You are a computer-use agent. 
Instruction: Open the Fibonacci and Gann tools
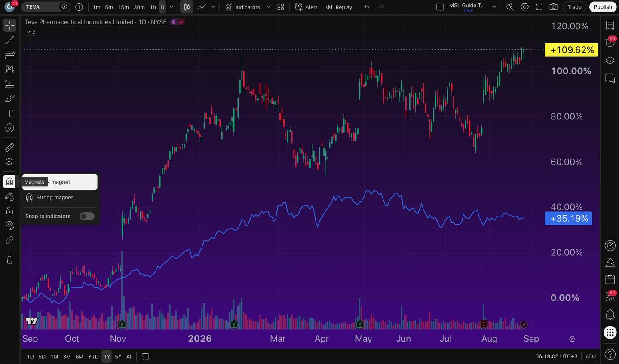(x=9, y=55)
